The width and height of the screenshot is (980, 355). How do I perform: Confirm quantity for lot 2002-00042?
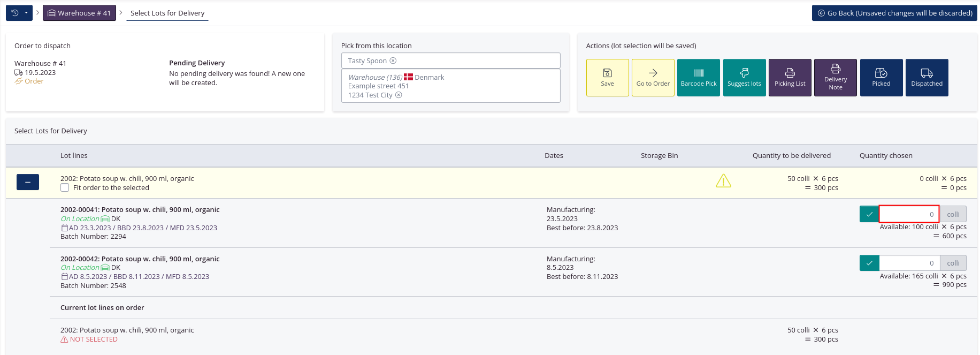point(869,263)
